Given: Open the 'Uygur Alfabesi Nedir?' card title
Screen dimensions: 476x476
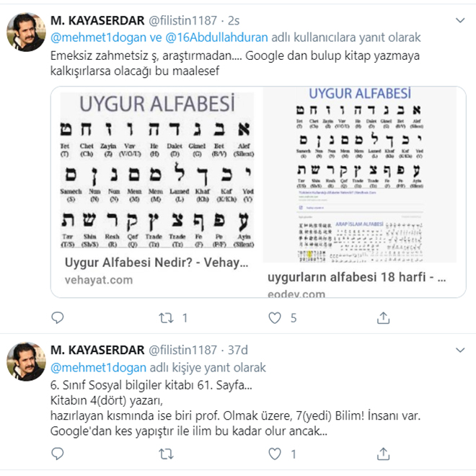Looking at the screenshot, I should click(157, 263).
